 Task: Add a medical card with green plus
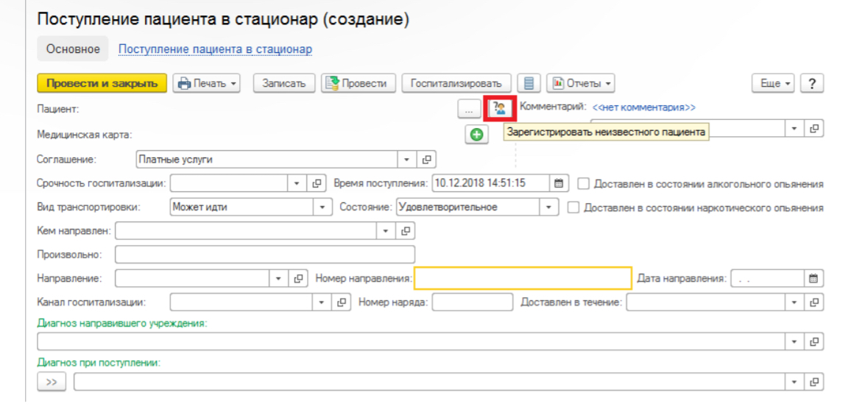(x=476, y=134)
